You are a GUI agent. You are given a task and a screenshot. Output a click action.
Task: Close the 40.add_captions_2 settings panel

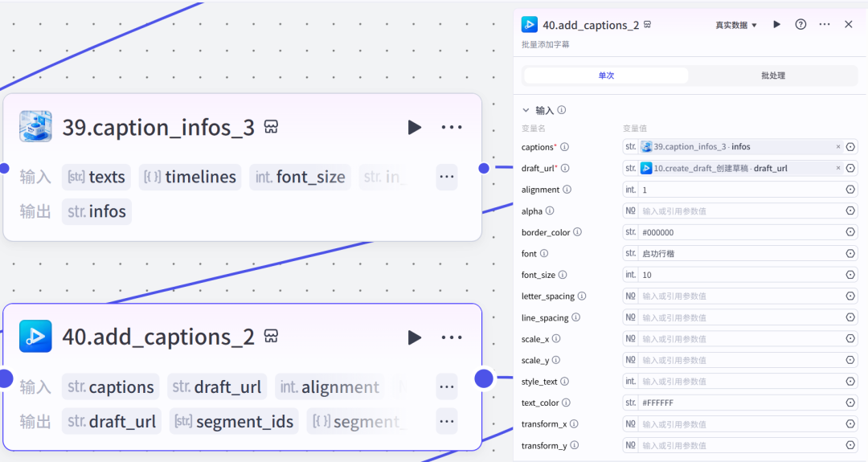point(849,25)
